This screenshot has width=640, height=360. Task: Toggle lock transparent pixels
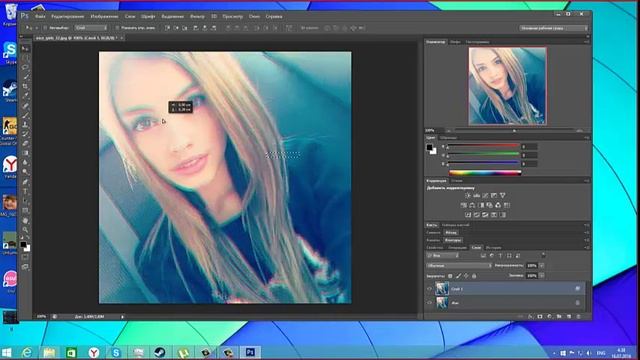click(450, 276)
